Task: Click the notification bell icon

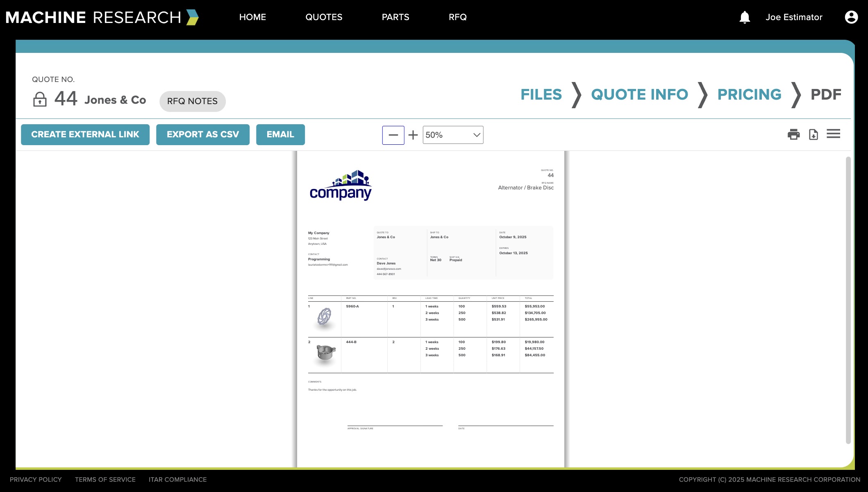Action: [x=745, y=17]
